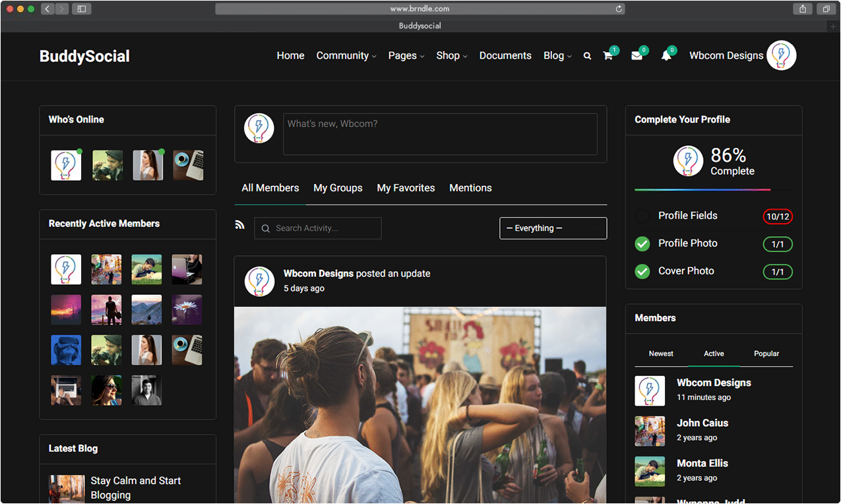Click the Safari share button
The height and width of the screenshot is (504, 841).
click(803, 9)
